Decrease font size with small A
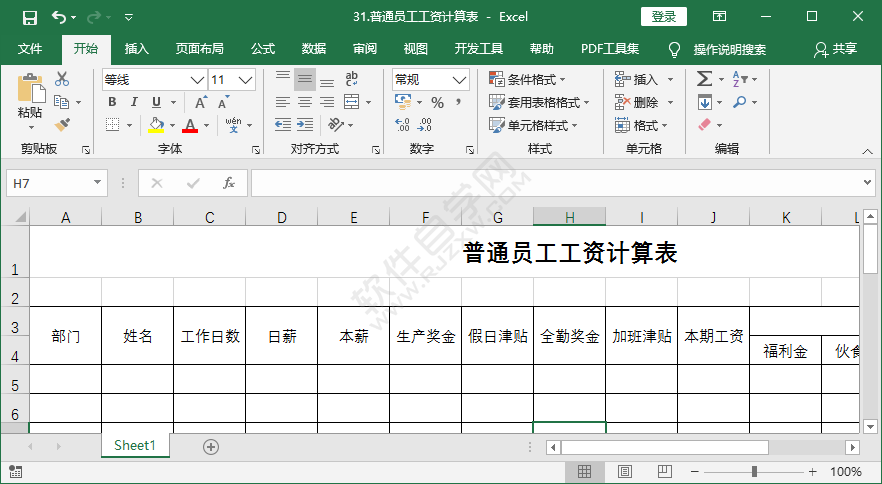882x484 pixels. click(x=224, y=102)
